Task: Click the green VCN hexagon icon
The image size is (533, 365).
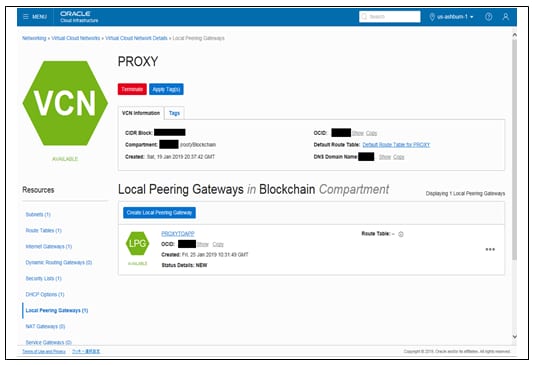Action: [65, 103]
